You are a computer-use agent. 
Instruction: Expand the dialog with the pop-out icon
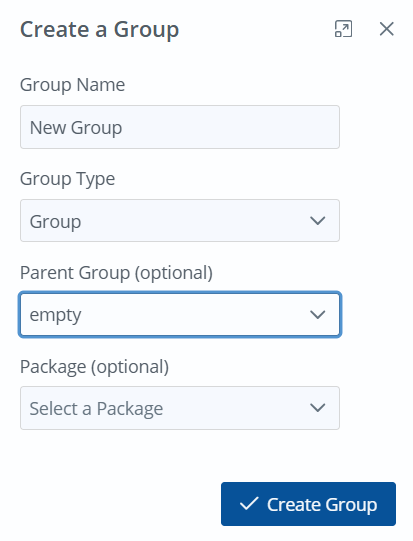(343, 29)
